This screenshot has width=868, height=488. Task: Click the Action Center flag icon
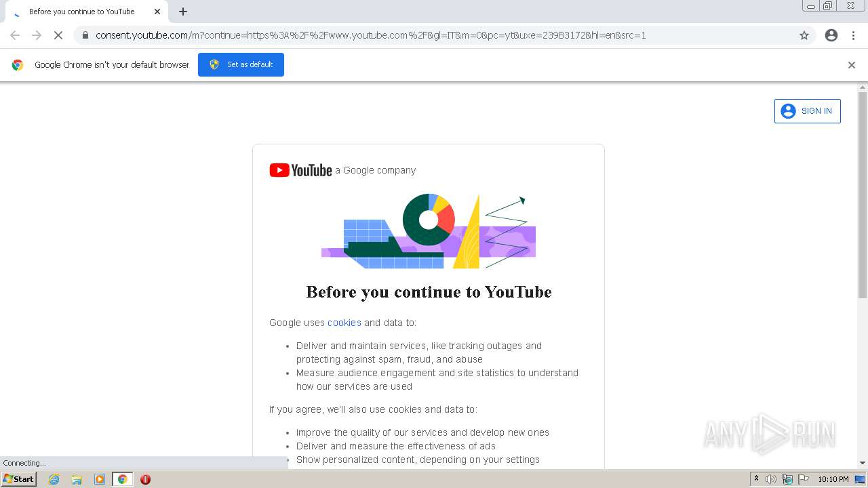click(x=804, y=479)
